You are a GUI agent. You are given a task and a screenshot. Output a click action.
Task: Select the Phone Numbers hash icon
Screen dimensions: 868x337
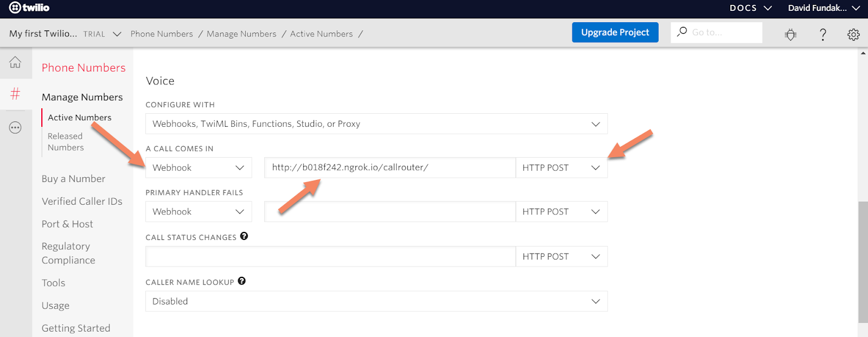(x=15, y=94)
